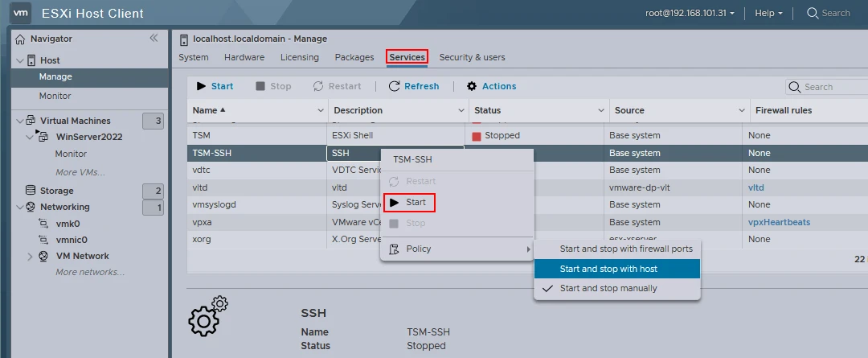Open the Source column dropdown chevron
This screenshot has width=868, height=358.
pyautogui.click(x=743, y=111)
